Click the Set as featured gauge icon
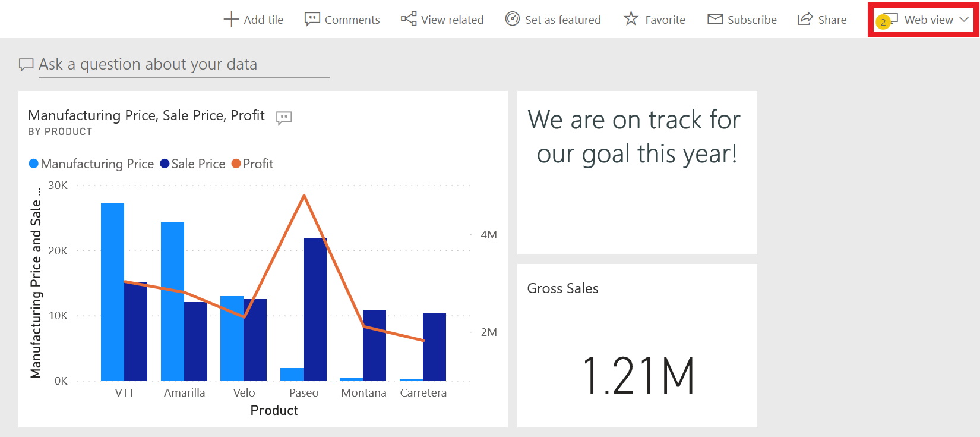Image resolution: width=980 pixels, height=437 pixels. point(513,19)
